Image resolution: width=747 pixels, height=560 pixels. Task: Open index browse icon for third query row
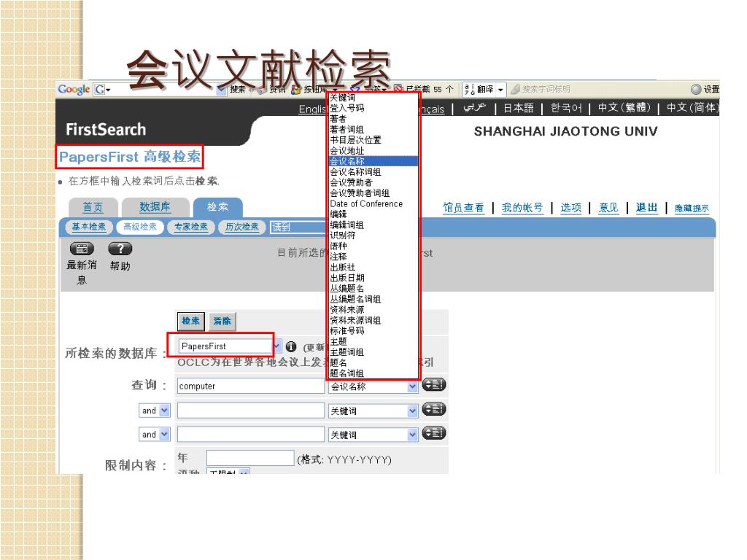click(x=433, y=433)
